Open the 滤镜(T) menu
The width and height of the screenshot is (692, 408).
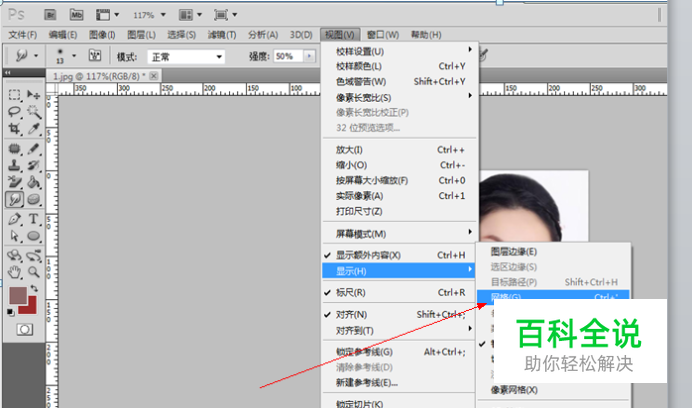222,34
